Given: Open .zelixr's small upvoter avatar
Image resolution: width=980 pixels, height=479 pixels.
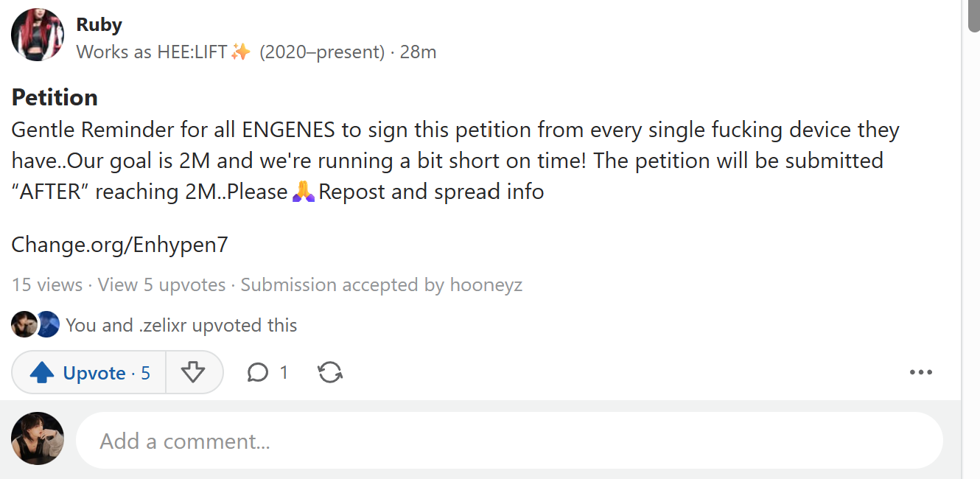Looking at the screenshot, I should coord(48,325).
